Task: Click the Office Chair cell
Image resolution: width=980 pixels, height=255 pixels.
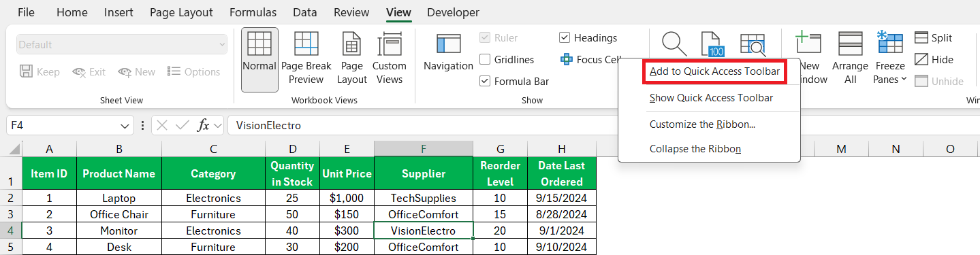Action: tap(119, 214)
